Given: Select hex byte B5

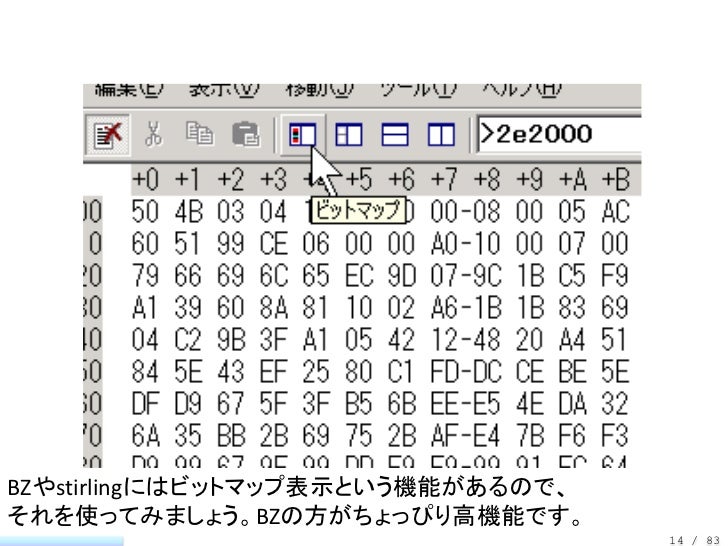Looking at the screenshot, I should (x=359, y=403).
